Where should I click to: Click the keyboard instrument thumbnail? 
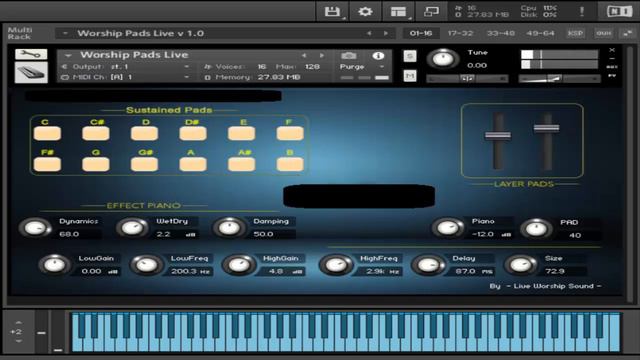pos(31,73)
